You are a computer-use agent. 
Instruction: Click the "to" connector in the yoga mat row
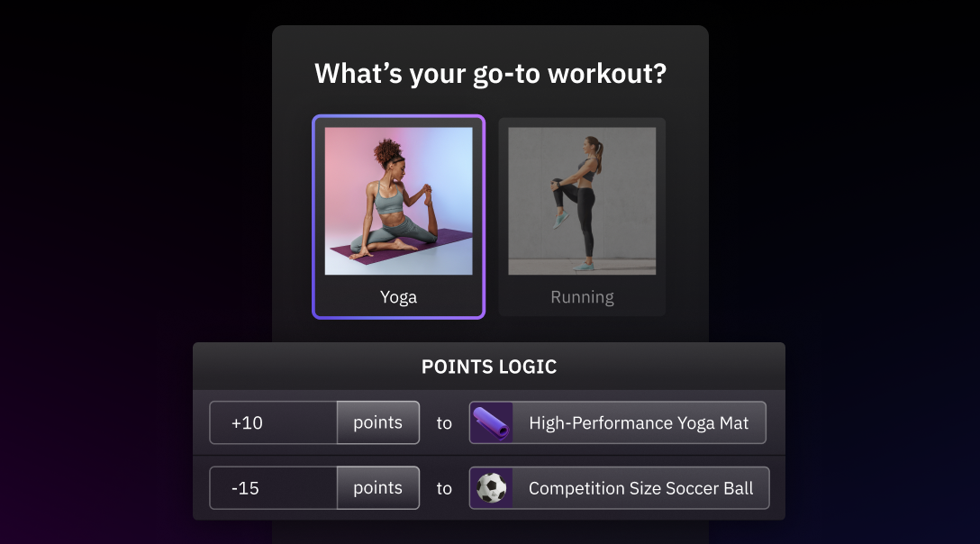pyautogui.click(x=444, y=423)
